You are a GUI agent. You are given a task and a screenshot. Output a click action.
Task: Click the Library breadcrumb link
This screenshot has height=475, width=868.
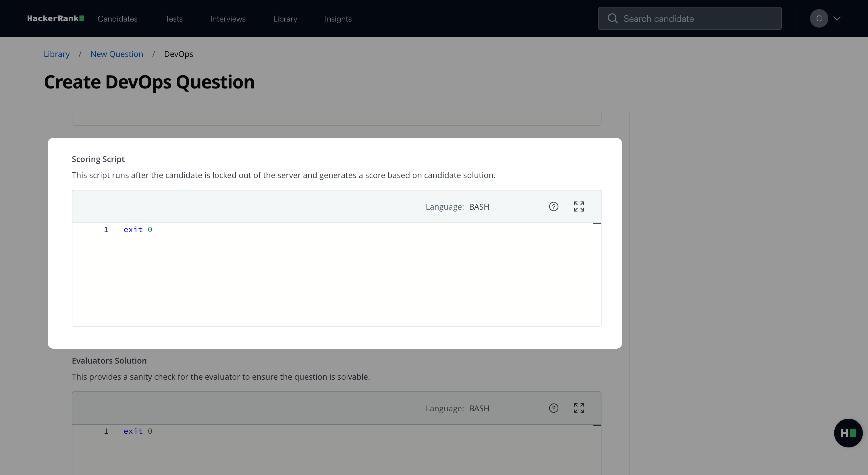[x=57, y=54]
